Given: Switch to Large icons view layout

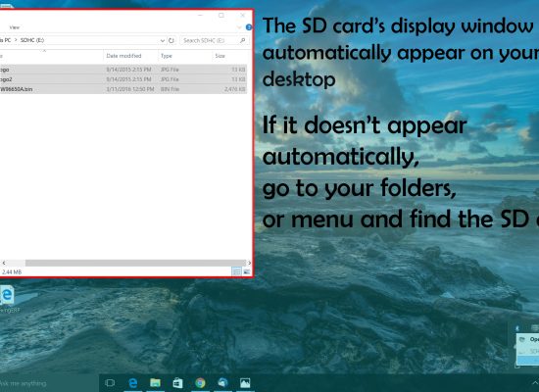Looking at the screenshot, I should point(246,271).
